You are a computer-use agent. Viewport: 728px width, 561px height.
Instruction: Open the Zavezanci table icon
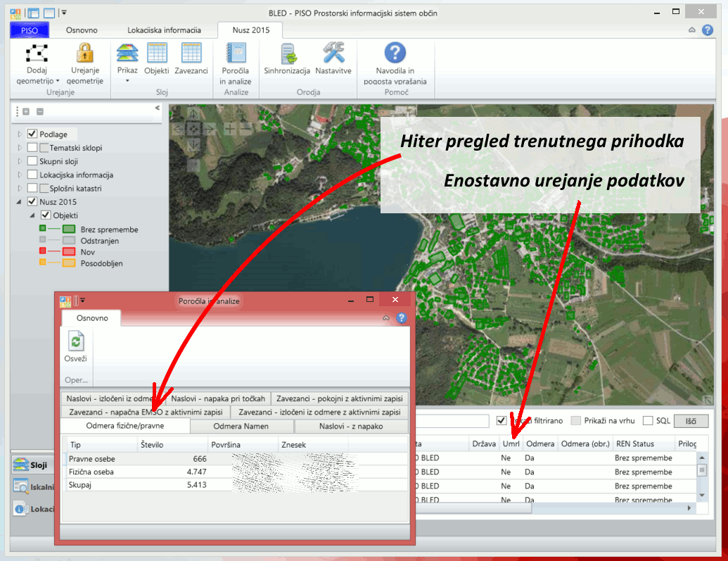191,53
